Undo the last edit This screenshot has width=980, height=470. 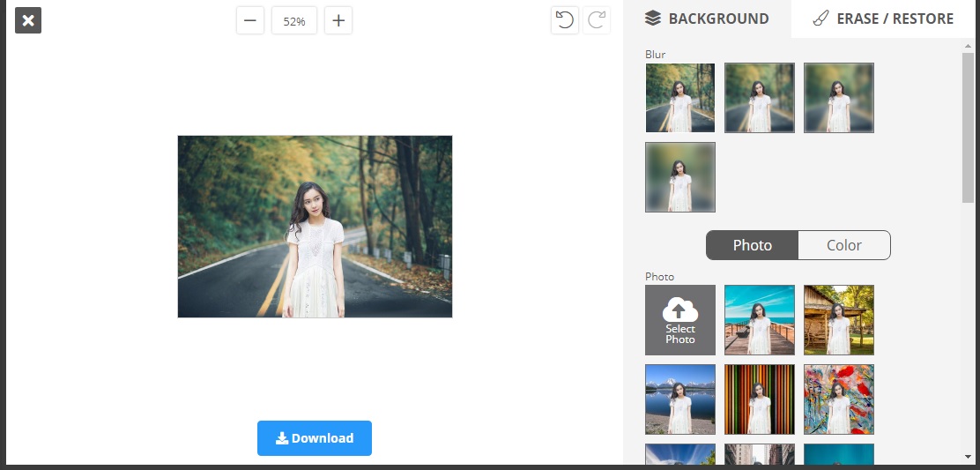[564, 20]
